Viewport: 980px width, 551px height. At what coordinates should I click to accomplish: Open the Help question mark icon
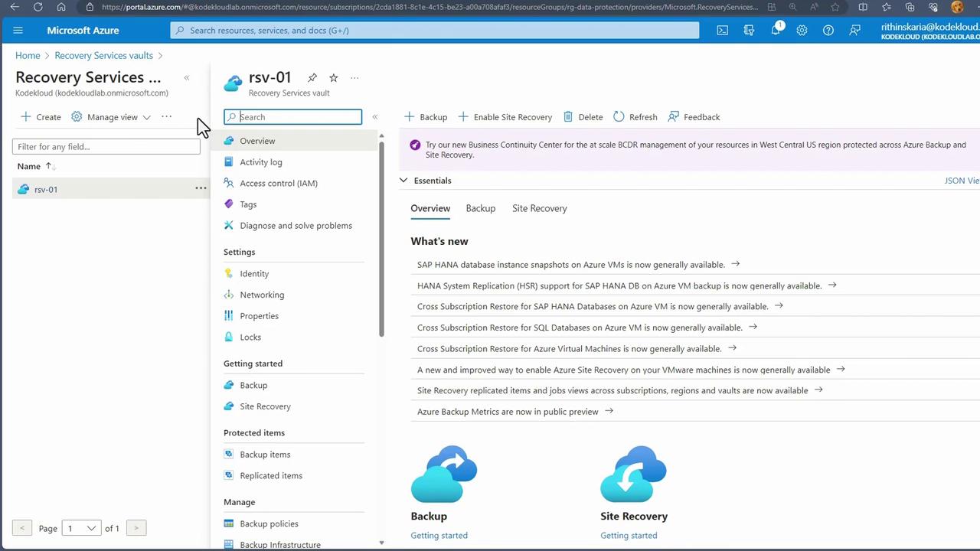click(828, 31)
